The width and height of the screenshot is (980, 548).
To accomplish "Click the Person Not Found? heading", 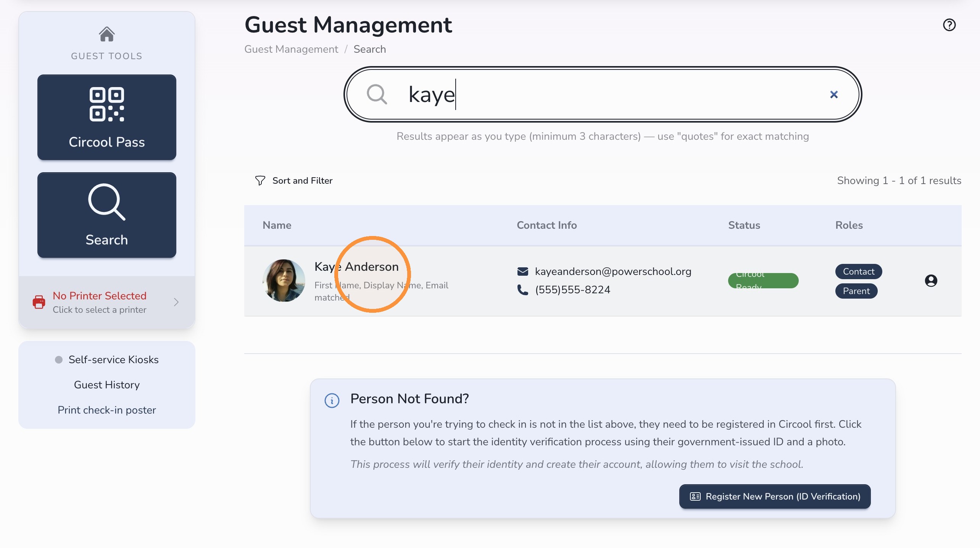I will (409, 399).
